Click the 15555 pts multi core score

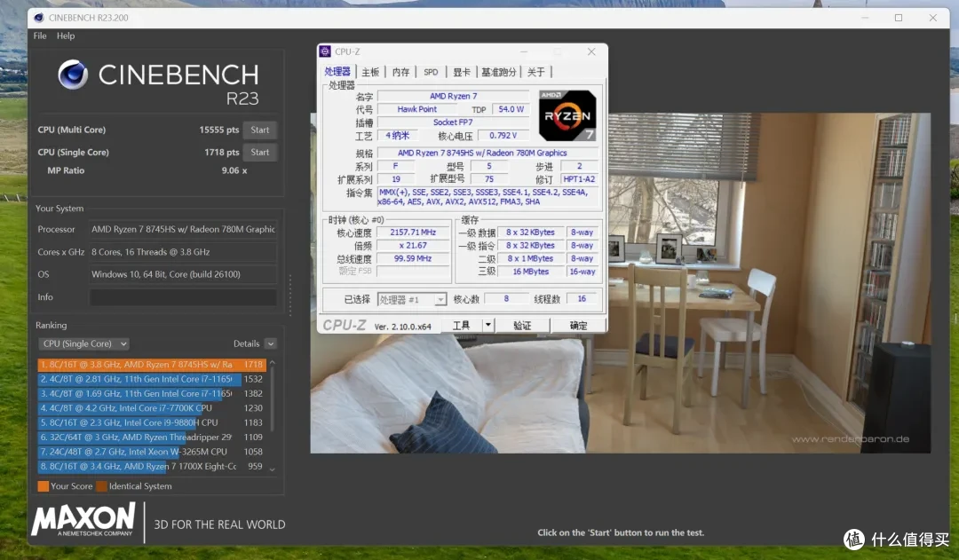pyautogui.click(x=219, y=130)
